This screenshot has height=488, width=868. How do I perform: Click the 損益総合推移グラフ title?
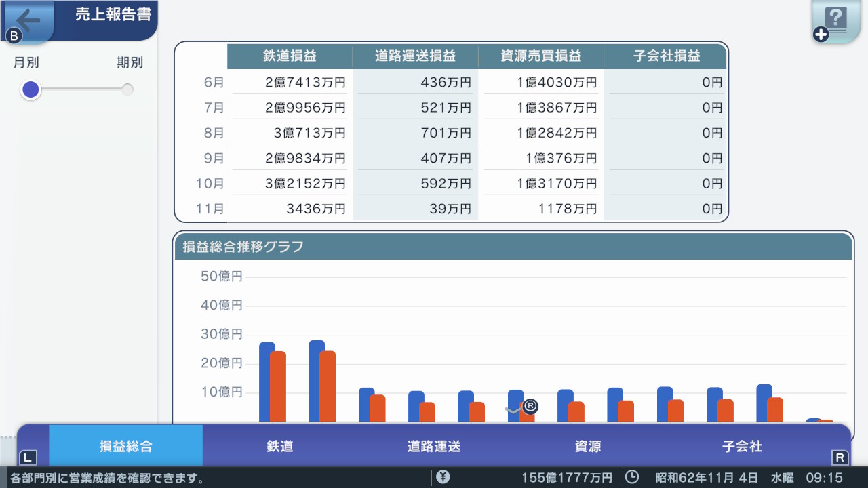point(243,247)
